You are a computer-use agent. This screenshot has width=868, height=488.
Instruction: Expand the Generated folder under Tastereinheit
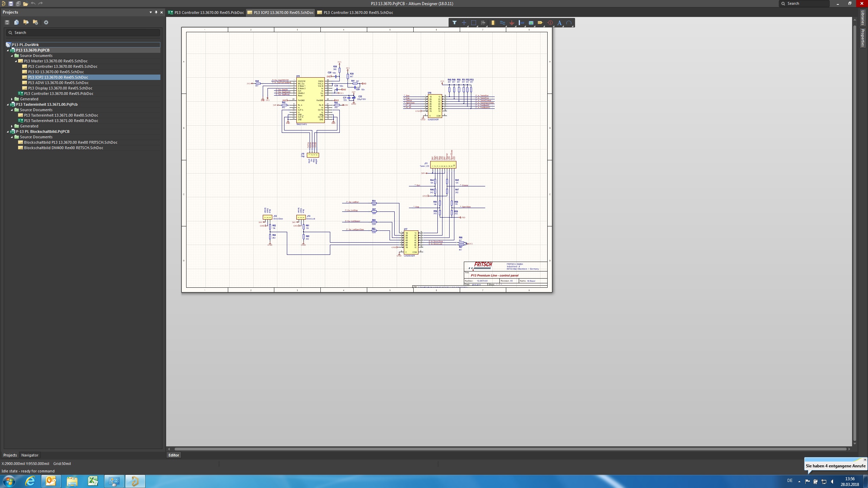pos(12,126)
